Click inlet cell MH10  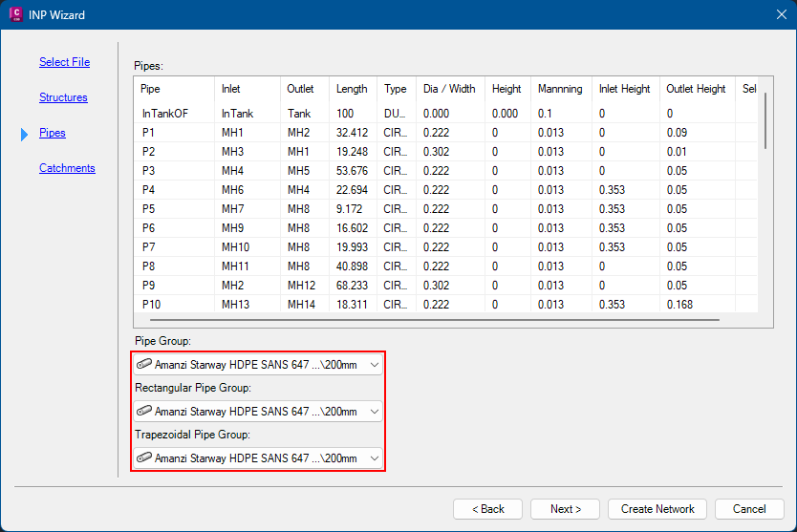pos(235,247)
